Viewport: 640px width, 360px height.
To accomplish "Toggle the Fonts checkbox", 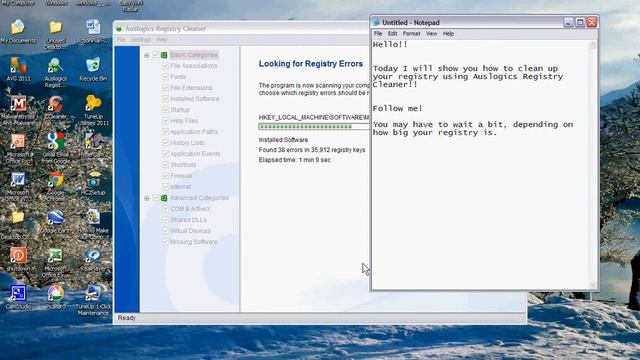I will (166, 77).
